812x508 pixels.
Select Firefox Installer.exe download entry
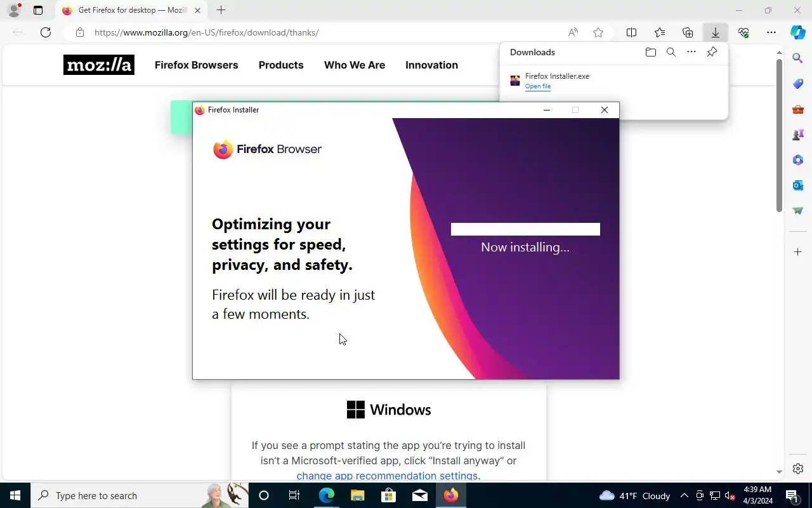[613, 81]
